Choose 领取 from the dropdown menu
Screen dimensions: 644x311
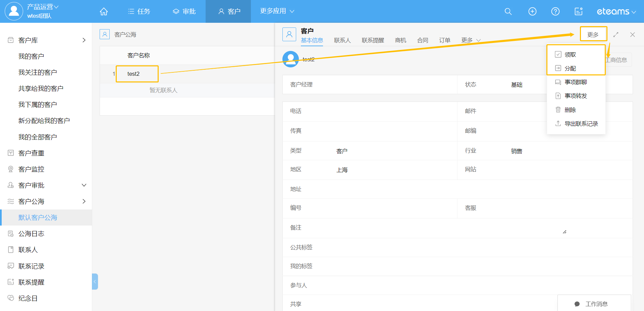click(x=570, y=55)
